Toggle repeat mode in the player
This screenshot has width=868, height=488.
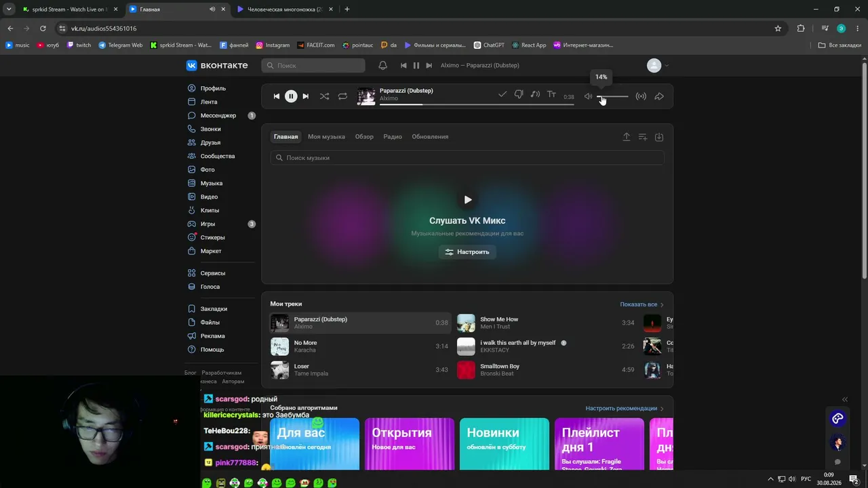tap(342, 96)
